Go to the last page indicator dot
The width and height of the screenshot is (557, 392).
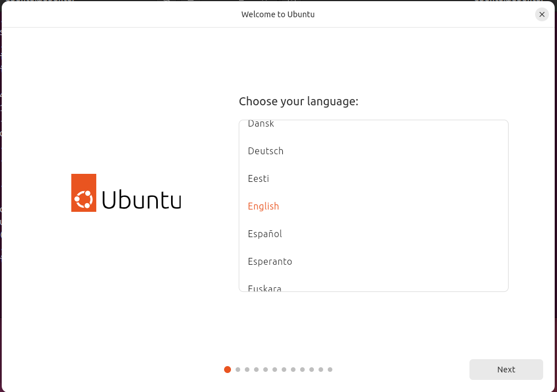point(330,370)
